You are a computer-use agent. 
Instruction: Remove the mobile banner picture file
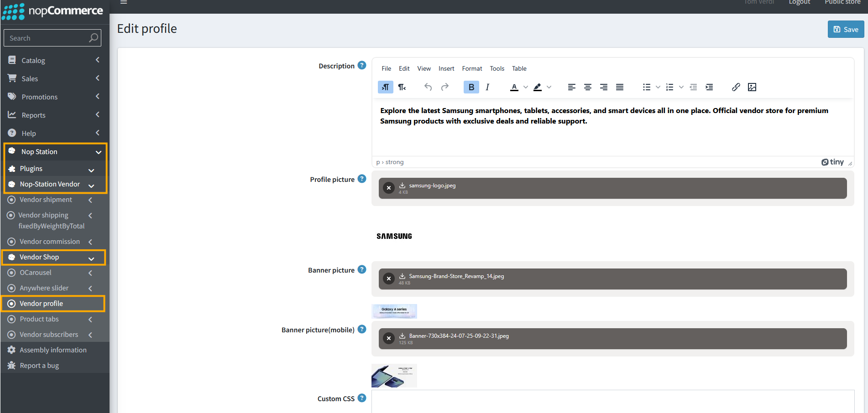click(389, 338)
